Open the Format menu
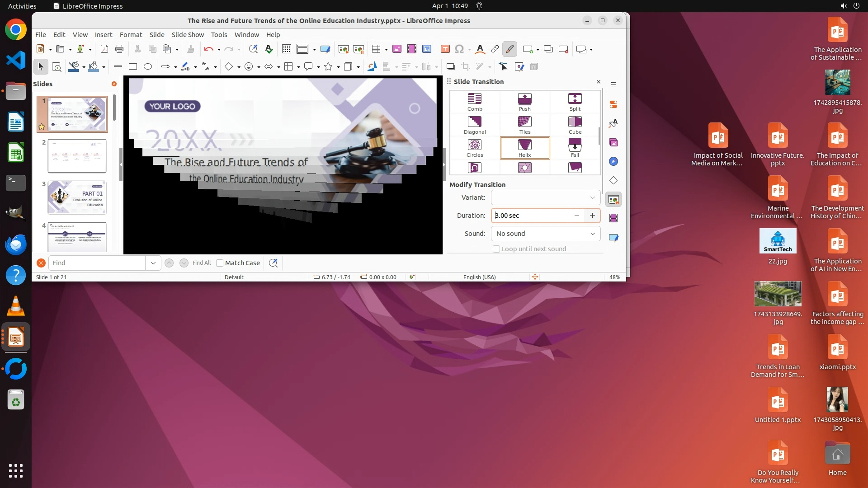 [x=131, y=35]
